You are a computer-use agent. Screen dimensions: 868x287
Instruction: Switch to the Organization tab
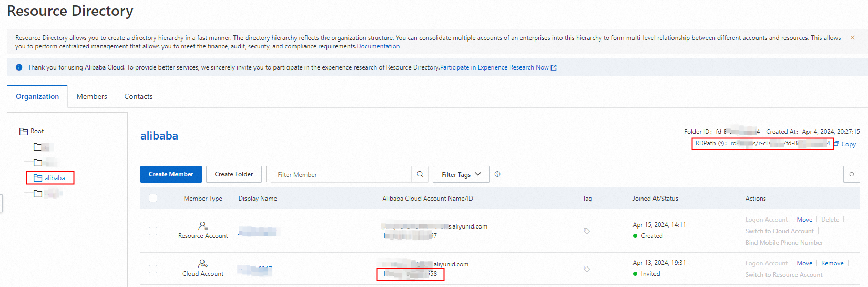click(37, 96)
